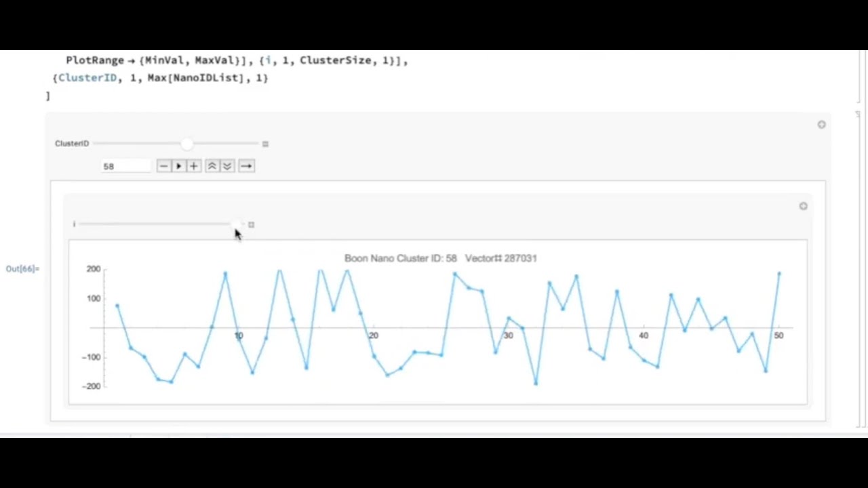
Task: Collapse ClusterID controls using the slider's toggle
Action: coord(265,144)
